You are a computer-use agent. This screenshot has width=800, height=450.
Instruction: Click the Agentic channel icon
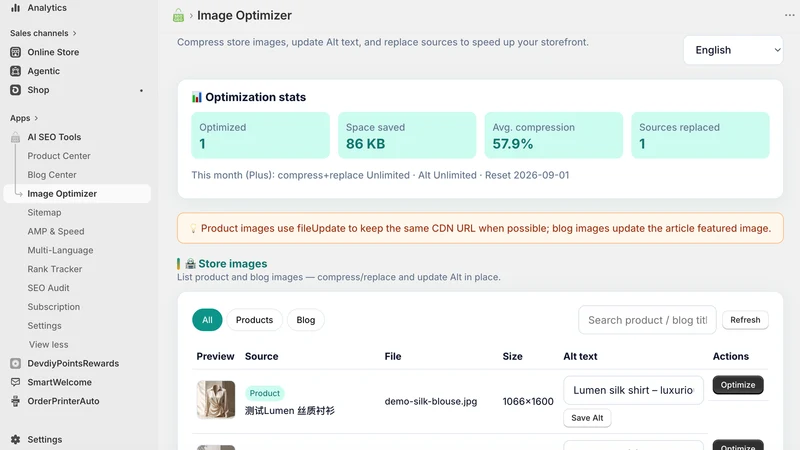[15, 71]
